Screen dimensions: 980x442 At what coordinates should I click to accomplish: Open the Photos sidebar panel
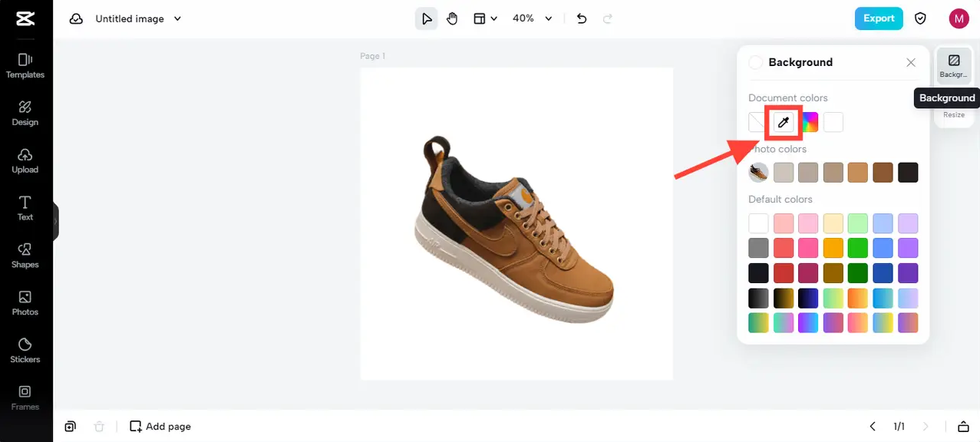pos(25,303)
